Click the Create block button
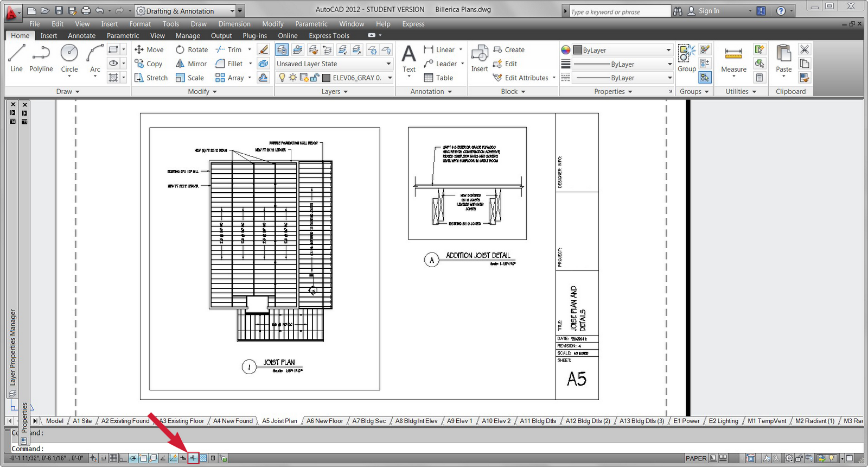The image size is (868, 467). point(509,49)
